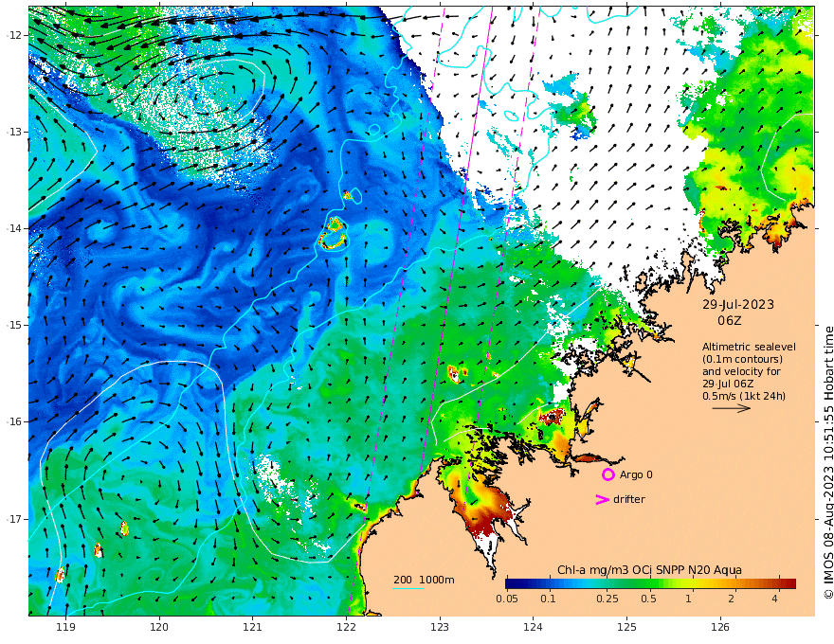Image resolution: width=834 pixels, height=644 pixels.
Task: Select the '06Z' time label below date
Action: [729, 321]
